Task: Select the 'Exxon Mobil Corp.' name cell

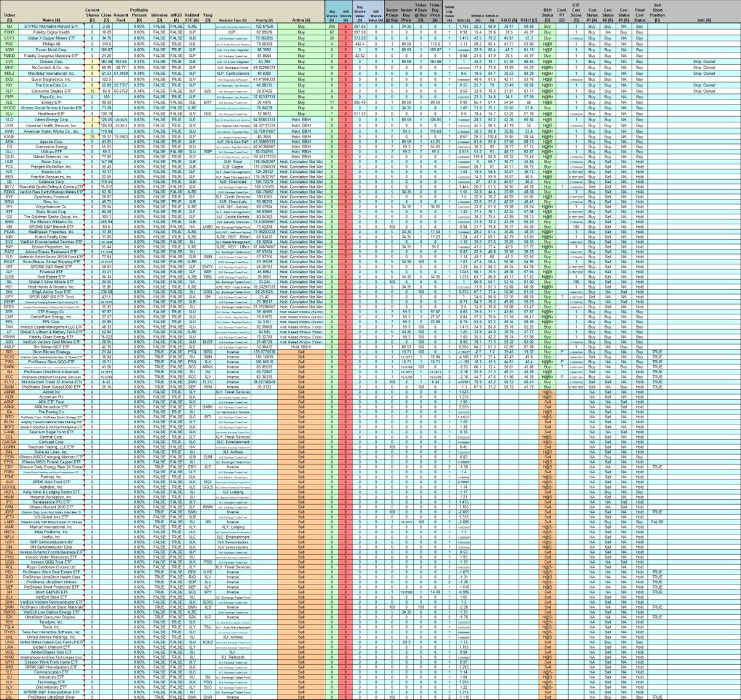Action: pos(52,50)
